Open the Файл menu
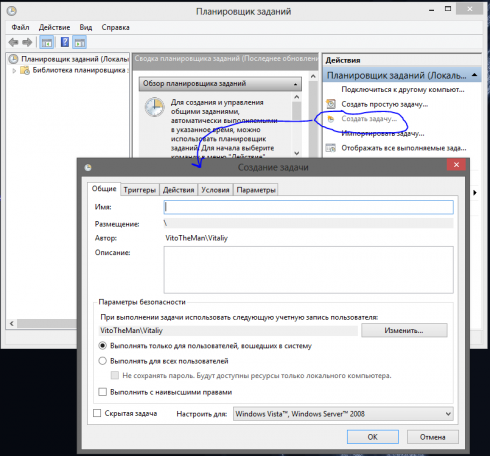Screen dimensions: 490x456 (x=20, y=27)
